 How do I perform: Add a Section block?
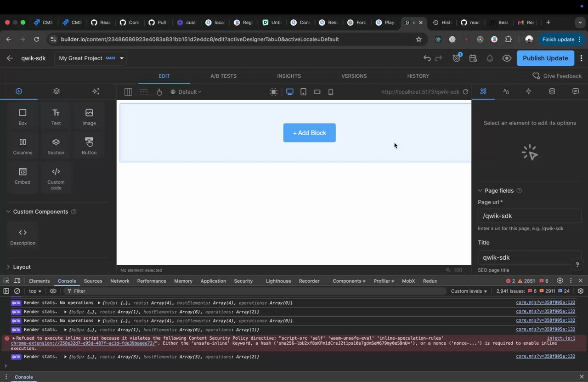tap(56, 146)
